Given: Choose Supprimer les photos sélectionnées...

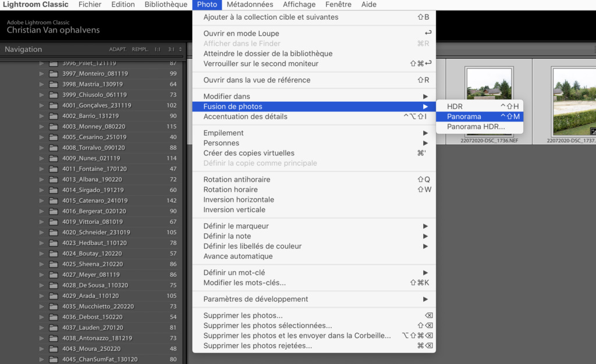Looking at the screenshot, I should pyautogui.click(x=314, y=325).
